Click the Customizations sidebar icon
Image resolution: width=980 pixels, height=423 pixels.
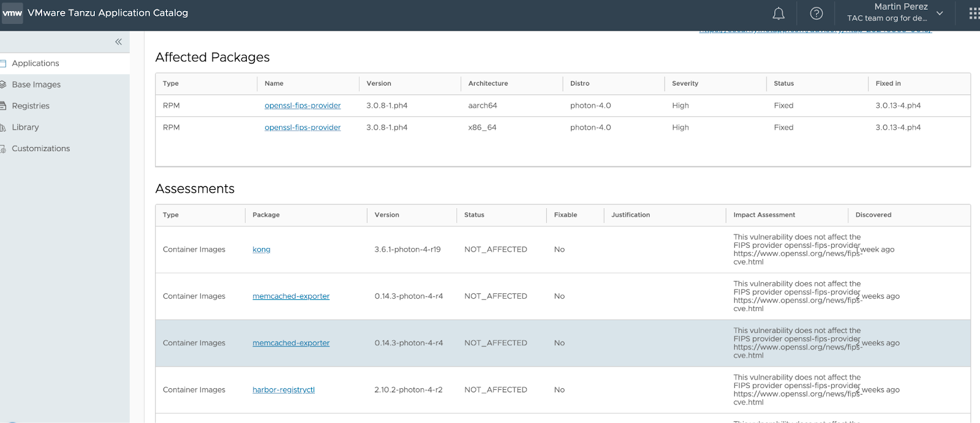[x=3, y=149]
